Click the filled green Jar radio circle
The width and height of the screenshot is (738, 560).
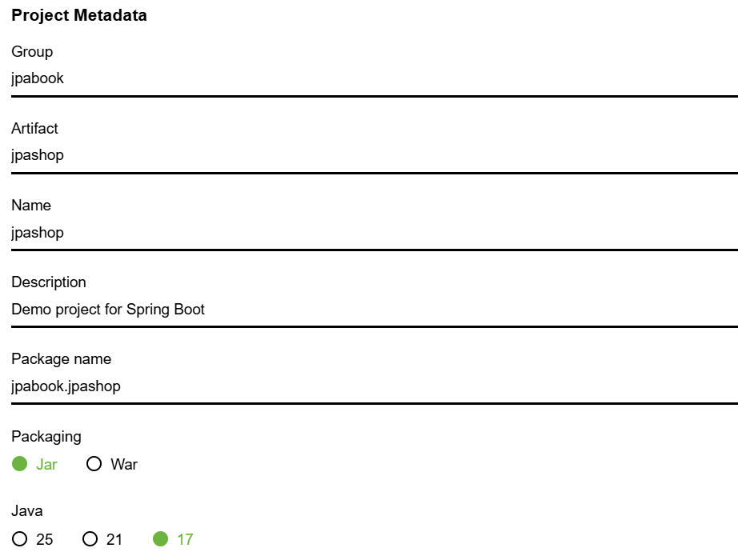(x=20, y=464)
